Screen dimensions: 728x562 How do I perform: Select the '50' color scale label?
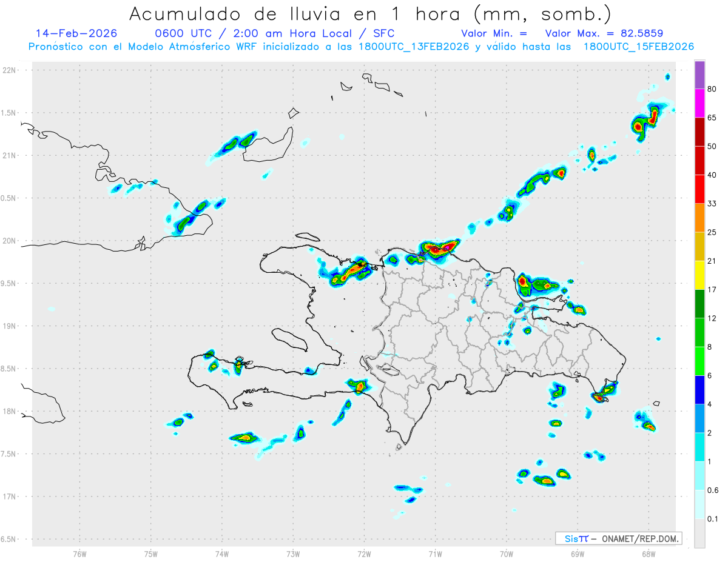(712, 146)
